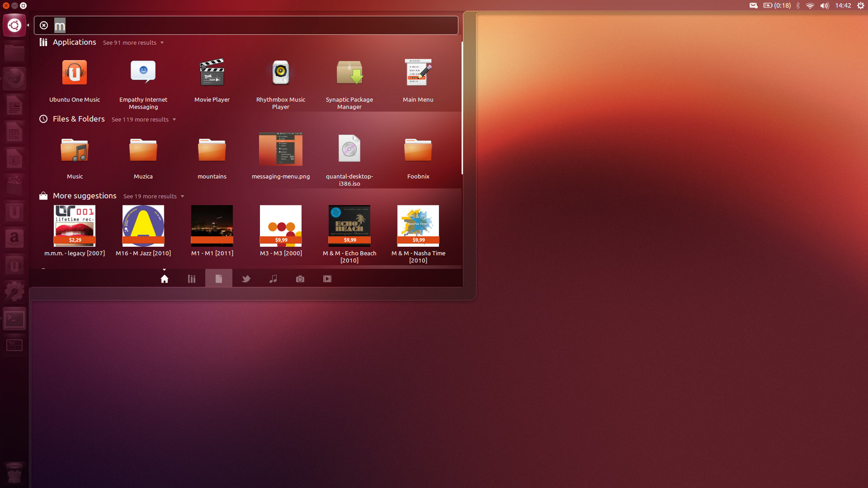
Task: Clear the search field with the x button
Action: 43,25
